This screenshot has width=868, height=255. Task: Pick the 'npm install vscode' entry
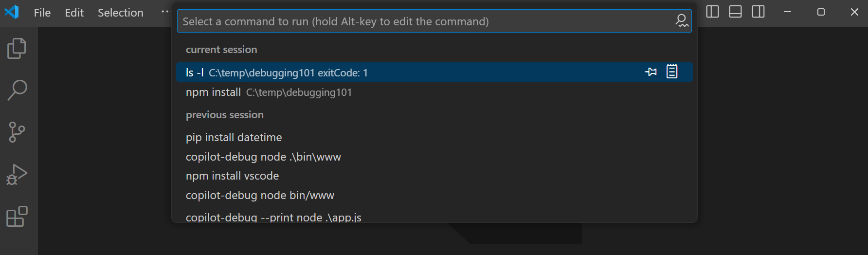tap(233, 176)
